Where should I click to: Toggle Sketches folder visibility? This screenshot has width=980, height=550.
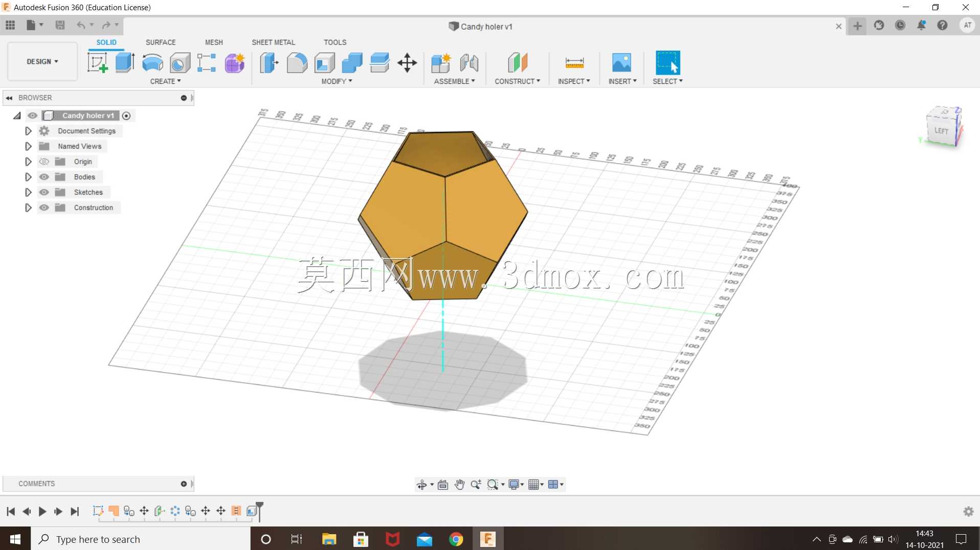[x=44, y=192]
